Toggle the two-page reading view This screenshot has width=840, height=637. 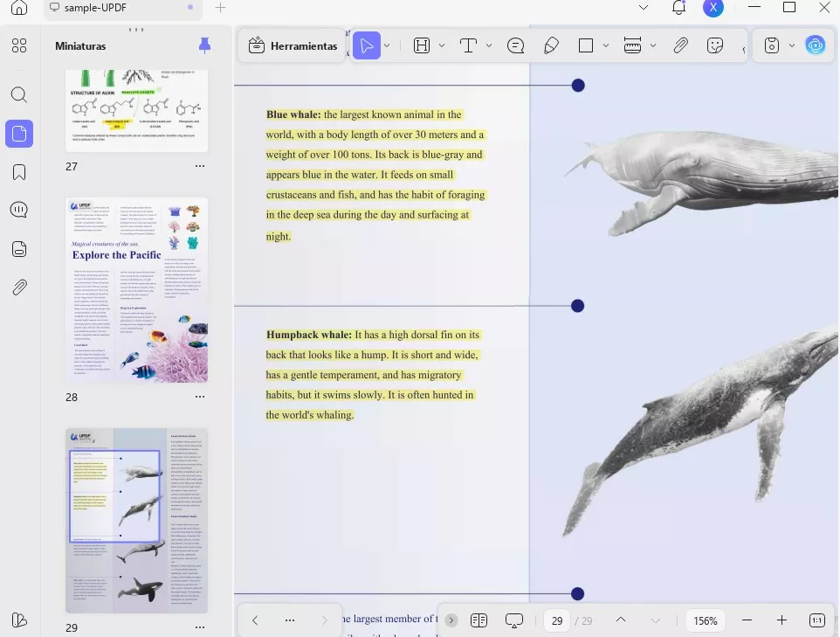[x=479, y=620]
